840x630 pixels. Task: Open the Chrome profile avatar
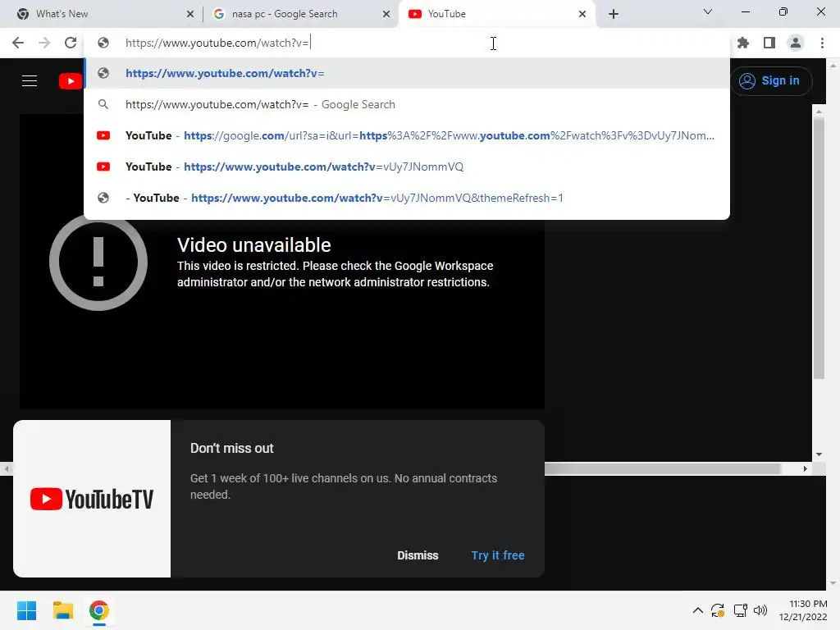(x=796, y=43)
